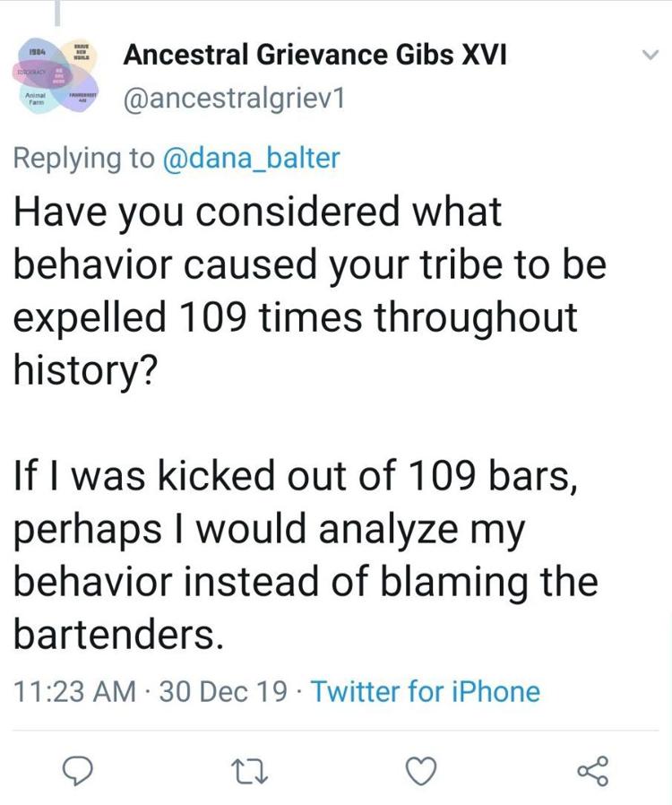
Task: Open the @dana_balter mention link
Action: 252,158
